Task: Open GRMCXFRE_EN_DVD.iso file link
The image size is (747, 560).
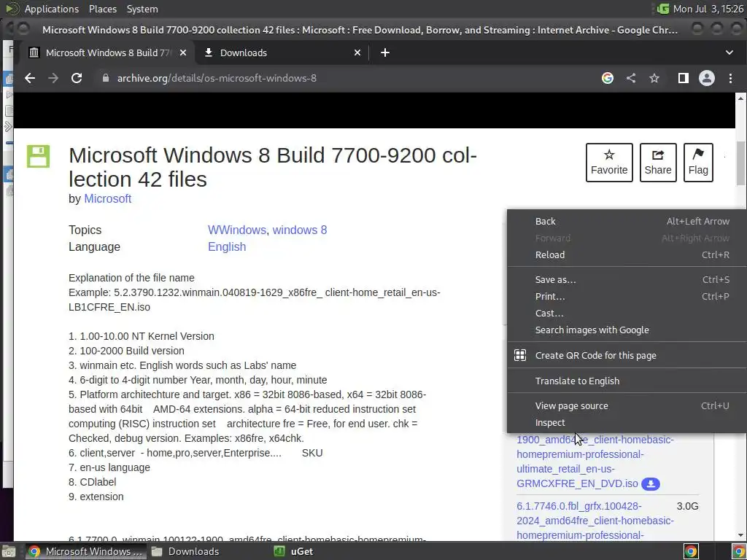Action: click(x=595, y=462)
